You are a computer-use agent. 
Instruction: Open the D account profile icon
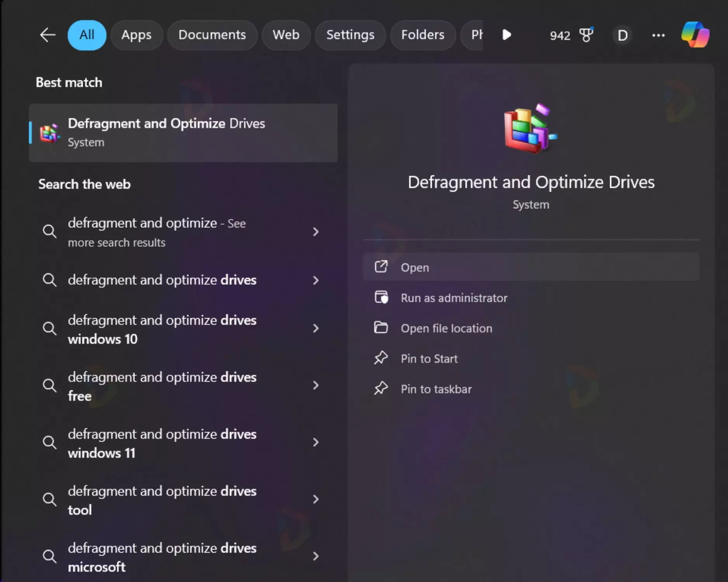pyautogui.click(x=622, y=35)
